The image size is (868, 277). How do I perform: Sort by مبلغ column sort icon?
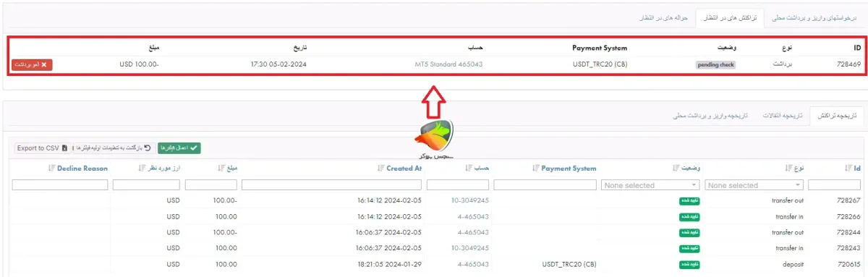221,169
